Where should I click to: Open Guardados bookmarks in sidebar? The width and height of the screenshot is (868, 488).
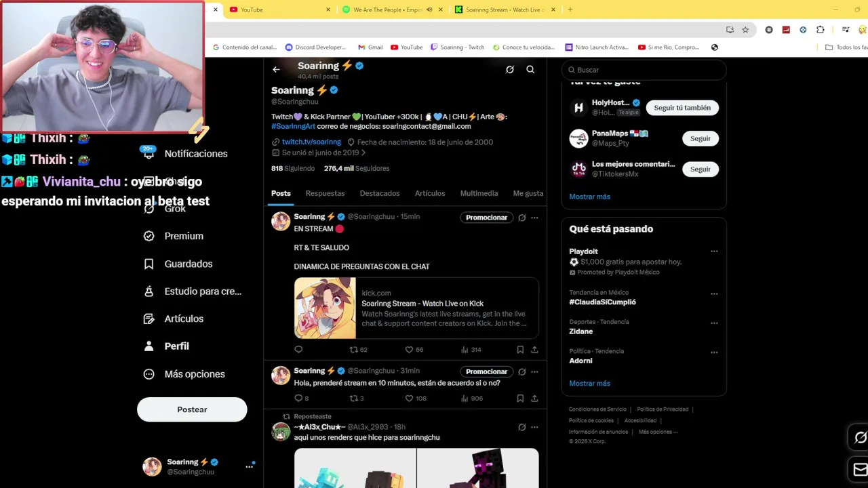178,264
